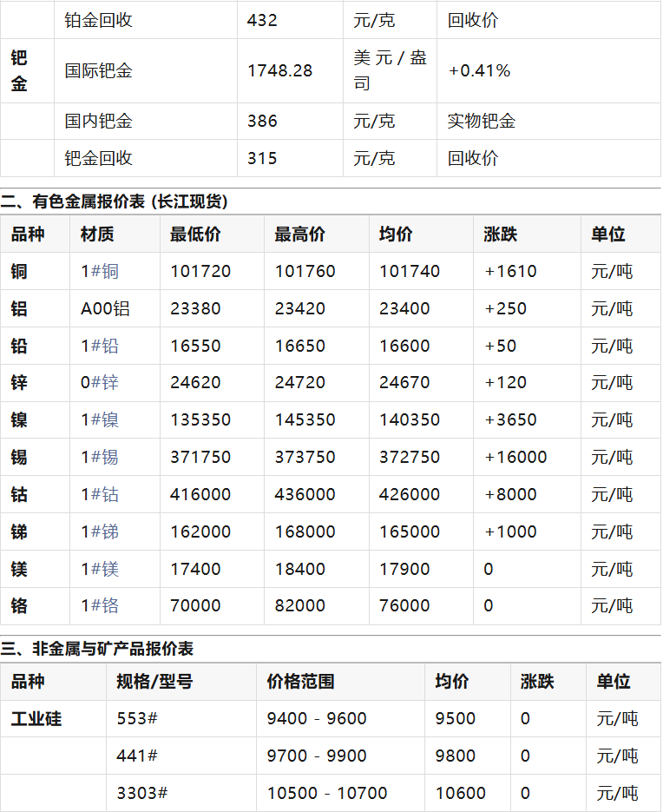Click the A00铝 aluminum material cell
The image size is (663, 812).
pyautogui.click(x=105, y=309)
